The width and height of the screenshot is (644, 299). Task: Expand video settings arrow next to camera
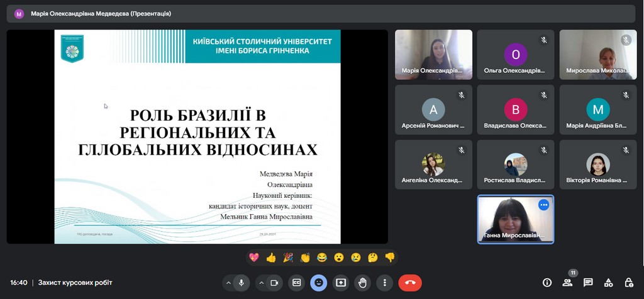tap(261, 283)
